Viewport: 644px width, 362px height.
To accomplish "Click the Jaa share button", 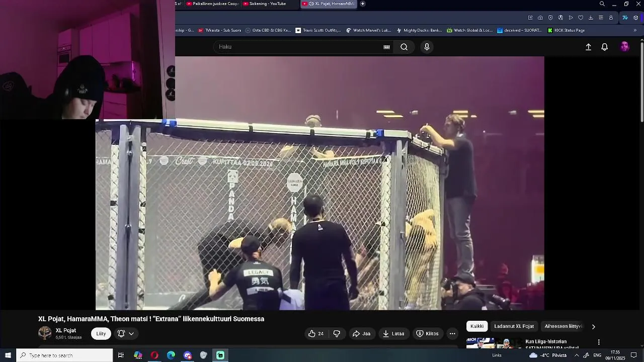I will tap(361, 333).
